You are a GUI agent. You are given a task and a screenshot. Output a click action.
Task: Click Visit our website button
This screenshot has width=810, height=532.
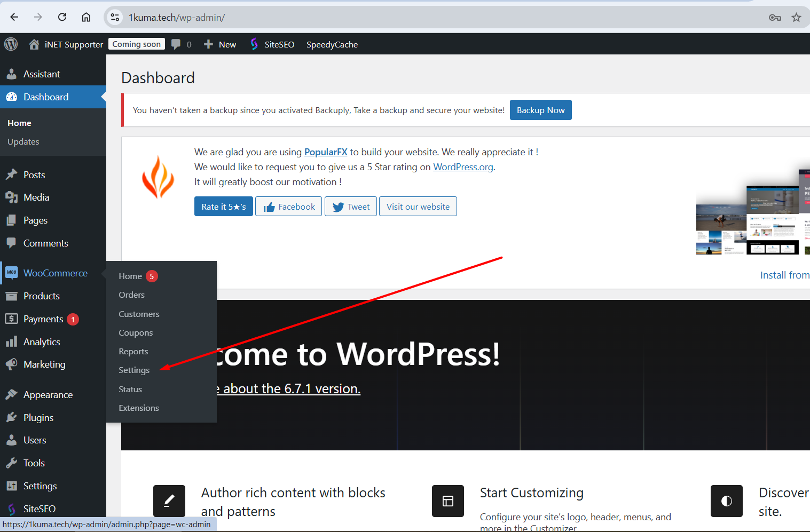point(418,207)
